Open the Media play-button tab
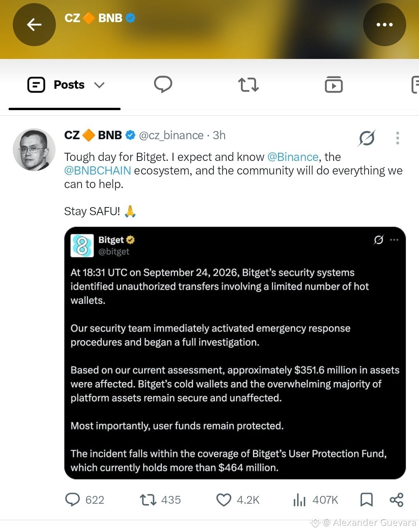This screenshot has width=419, height=532. coord(334,85)
